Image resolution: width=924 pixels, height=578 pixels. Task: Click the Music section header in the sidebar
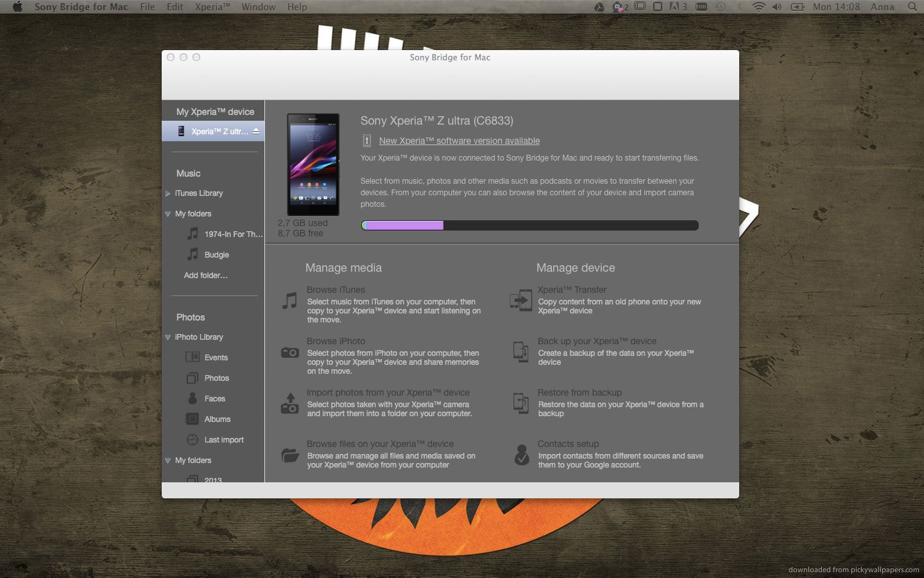point(189,173)
